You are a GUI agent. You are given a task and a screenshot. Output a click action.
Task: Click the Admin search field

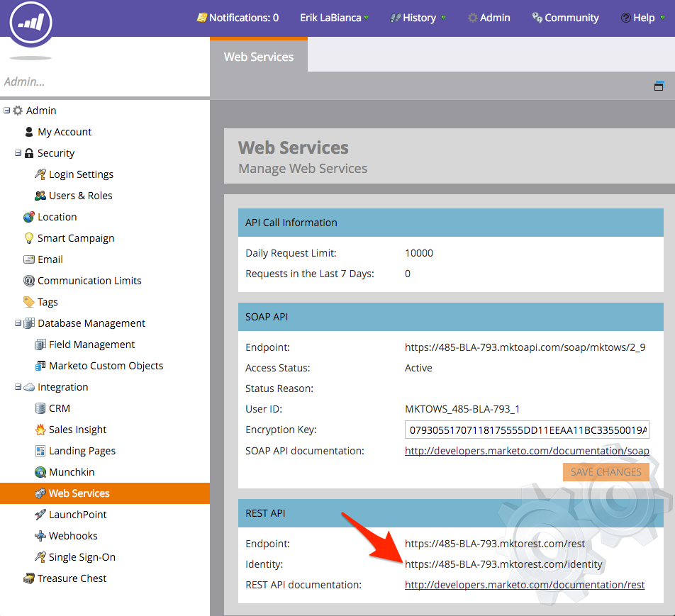coord(105,82)
